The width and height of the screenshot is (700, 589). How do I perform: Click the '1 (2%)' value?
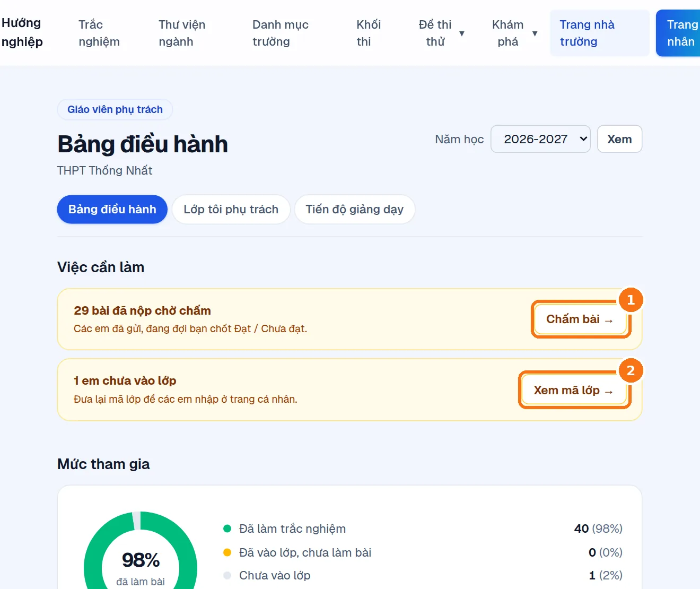pyautogui.click(x=606, y=575)
